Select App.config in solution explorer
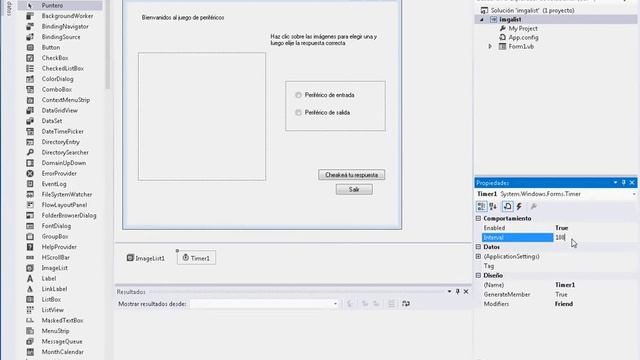The width and height of the screenshot is (640, 360). tap(523, 38)
